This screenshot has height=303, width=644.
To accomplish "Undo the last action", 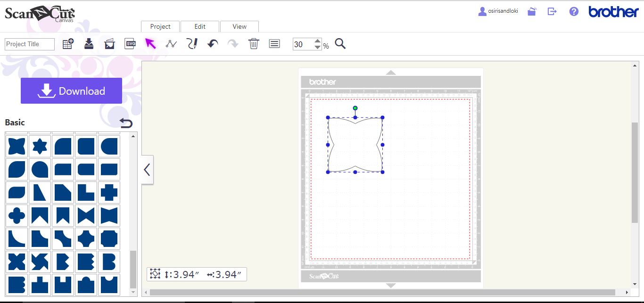I will [x=212, y=43].
